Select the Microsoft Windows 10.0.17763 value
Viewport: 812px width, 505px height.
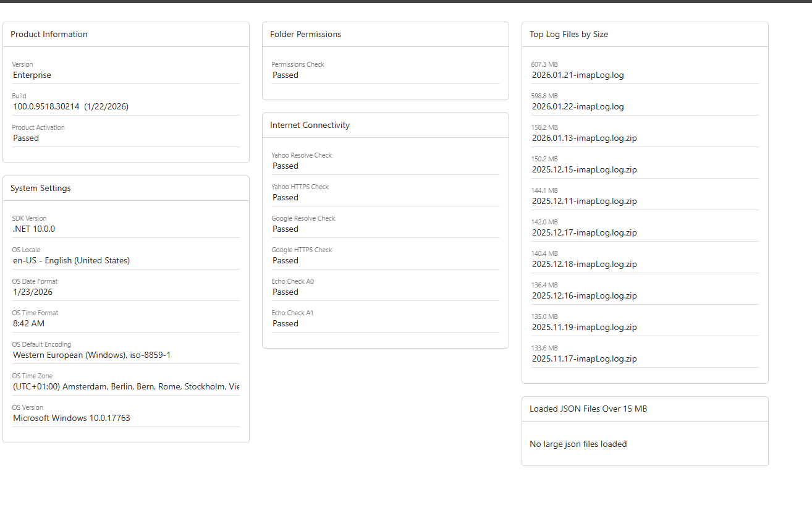(x=72, y=418)
